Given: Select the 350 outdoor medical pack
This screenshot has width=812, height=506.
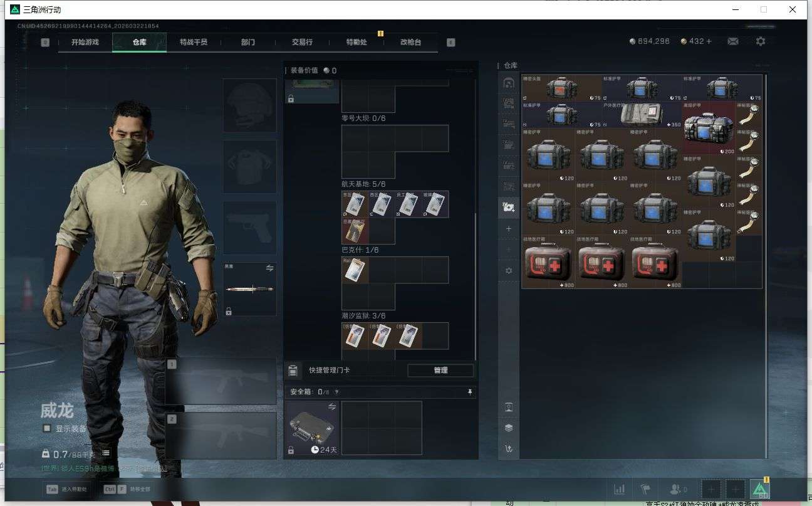Looking at the screenshot, I should tap(642, 115).
